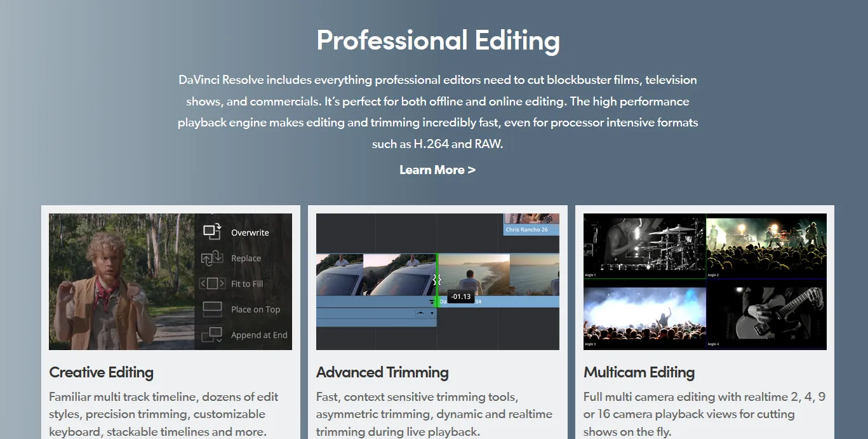The height and width of the screenshot is (439, 868).
Task: Click the trim cursor at the green edit point
Action: pyautogui.click(x=437, y=280)
